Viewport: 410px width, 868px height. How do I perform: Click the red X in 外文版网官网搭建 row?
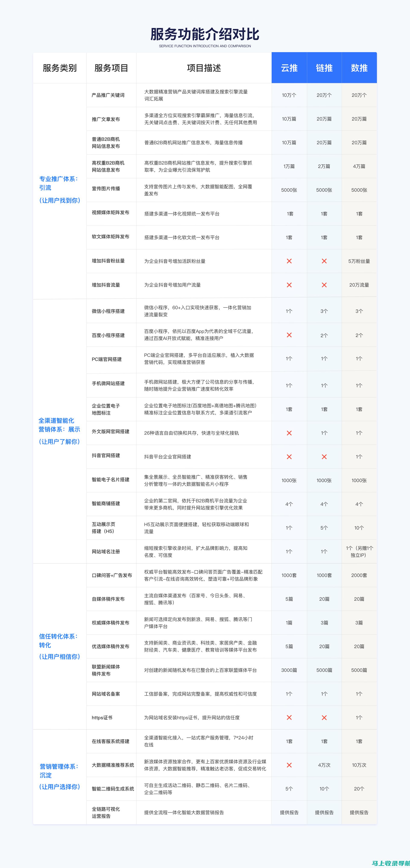click(x=289, y=433)
